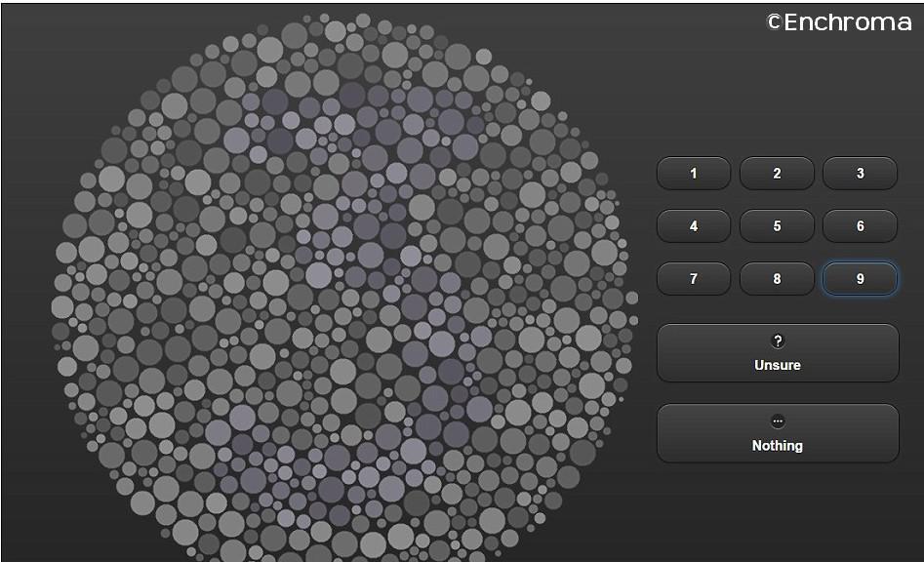Select the number 6 button
Image resolution: width=924 pixels, height=562 pixels.
click(x=860, y=226)
